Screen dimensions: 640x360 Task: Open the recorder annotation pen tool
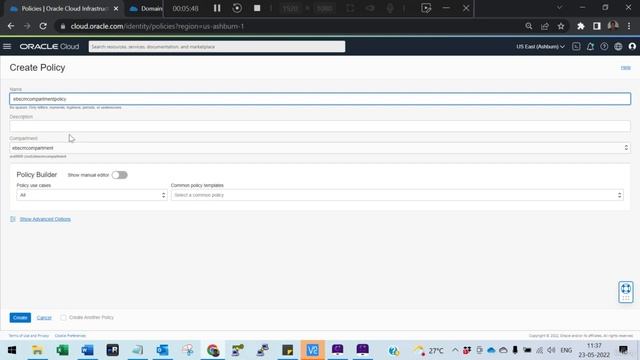(x=426, y=8)
